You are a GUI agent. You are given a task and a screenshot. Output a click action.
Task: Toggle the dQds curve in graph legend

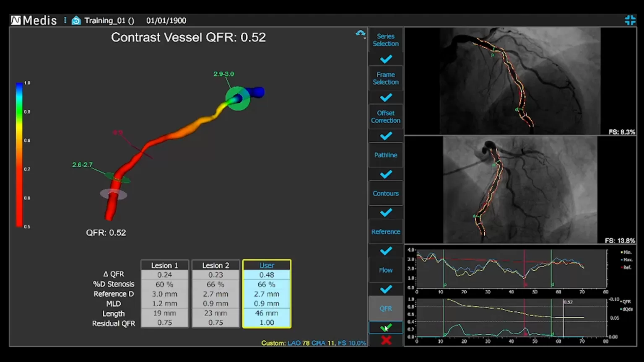[627, 309]
